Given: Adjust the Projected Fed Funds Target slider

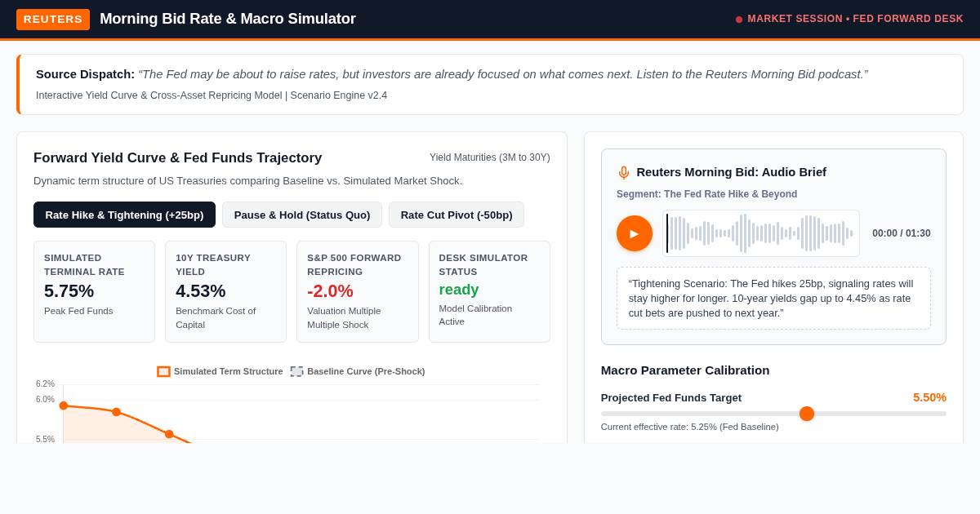Looking at the screenshot, I should [x=773, y=414].
